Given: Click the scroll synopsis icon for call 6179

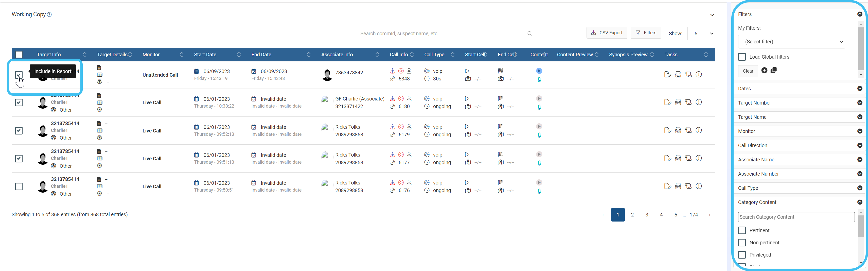Looking at the screenshot, I should (x=688, y=130).
